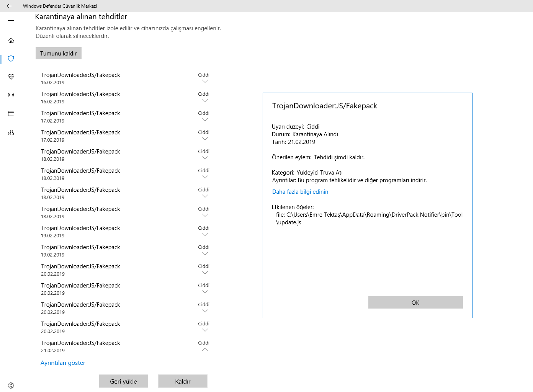Click the Etkilenen öğeler label
Image resolution: width=533 pixels, height=392 pixels.
pyautogui.click(x=293, y=207)
